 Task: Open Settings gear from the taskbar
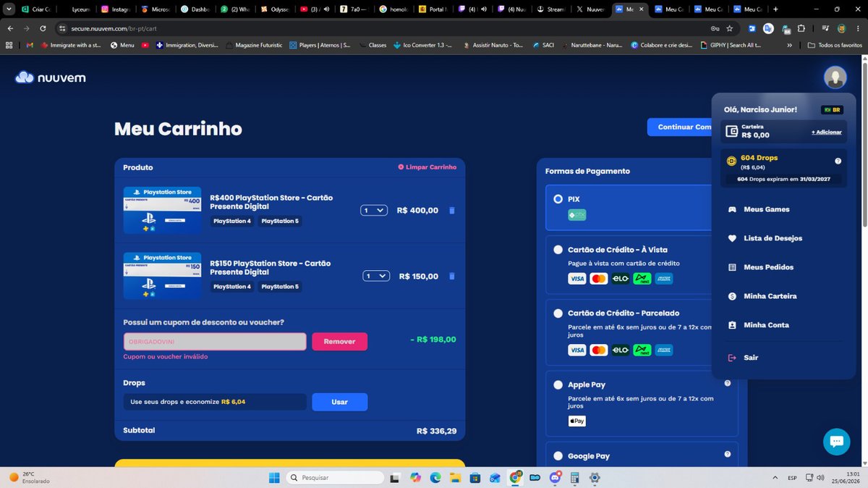(x=595, y=478)
